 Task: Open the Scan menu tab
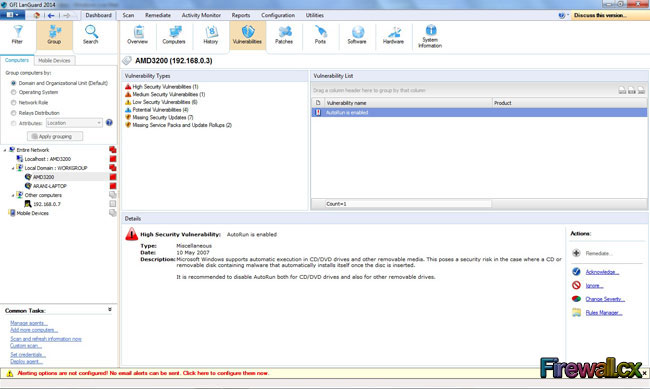pyautogui.click(x=128, y=15)
